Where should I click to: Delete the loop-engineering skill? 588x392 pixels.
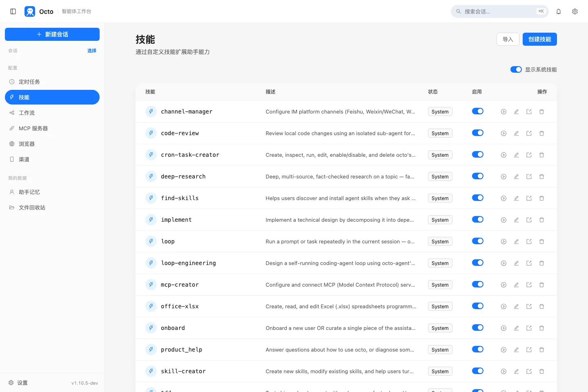(541, 263)
